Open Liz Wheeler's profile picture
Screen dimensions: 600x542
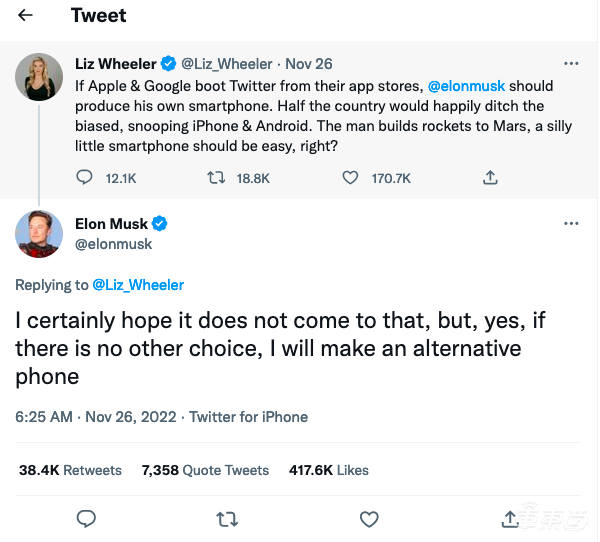(40, 79)
